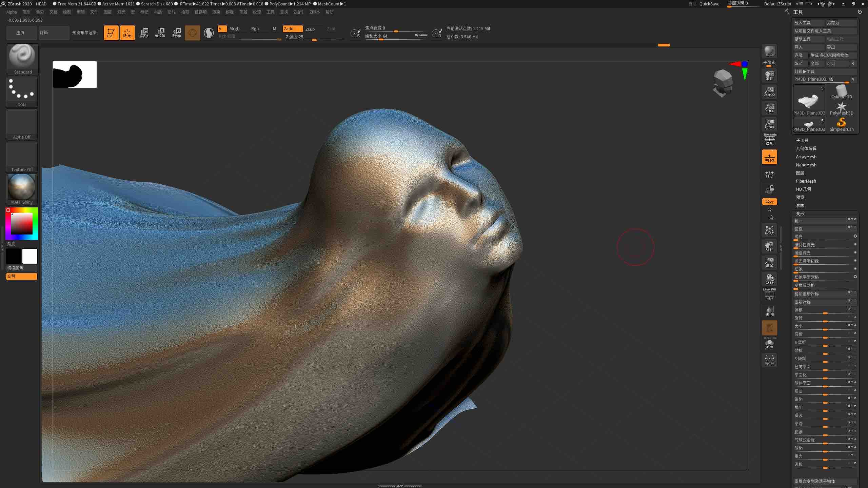Click the QuickSave button

click(709, 4)
